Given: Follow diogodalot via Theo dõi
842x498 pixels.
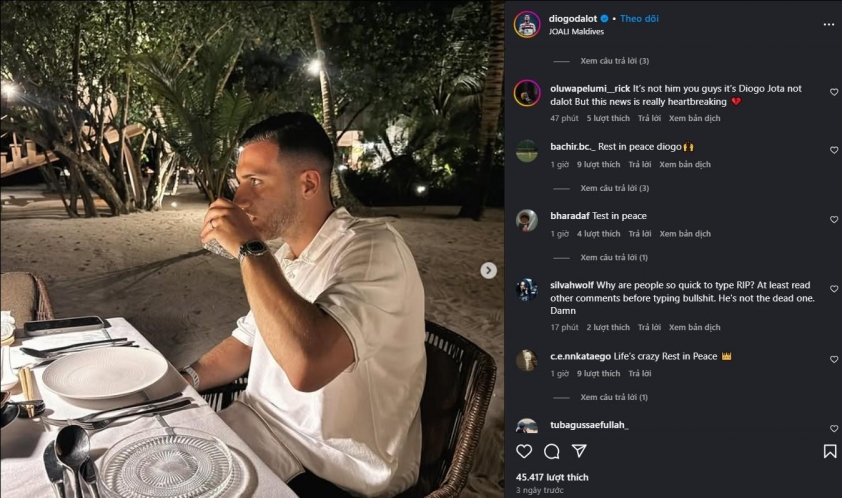Looking at the screenshot, I should coord(639,18).
